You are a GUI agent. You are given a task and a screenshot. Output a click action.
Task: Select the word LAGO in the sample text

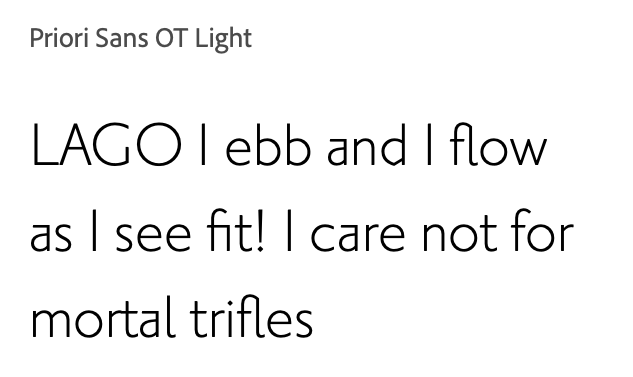click(x=106, y=145)
